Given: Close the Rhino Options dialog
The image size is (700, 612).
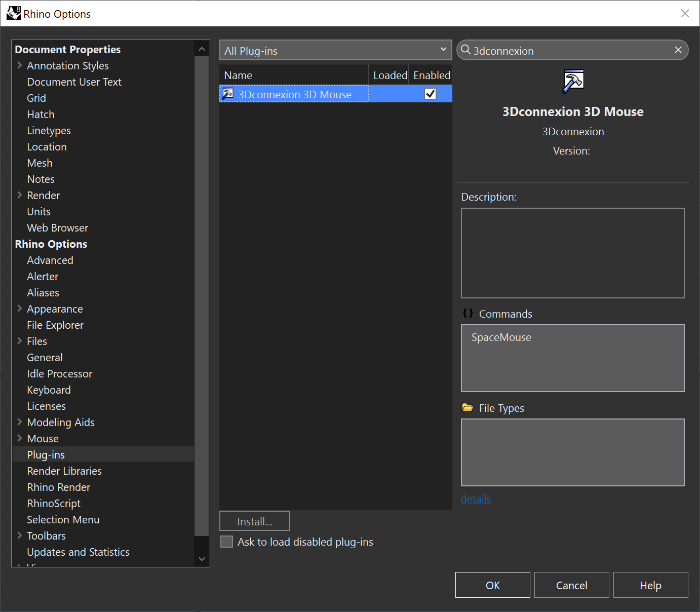Looking at the screenshot, I should (685, 14).
